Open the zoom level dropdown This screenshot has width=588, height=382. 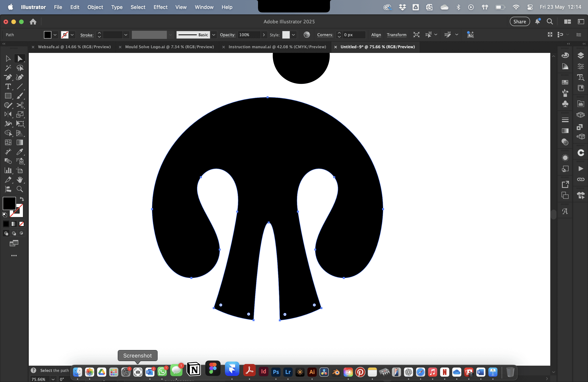click(53, 379)
